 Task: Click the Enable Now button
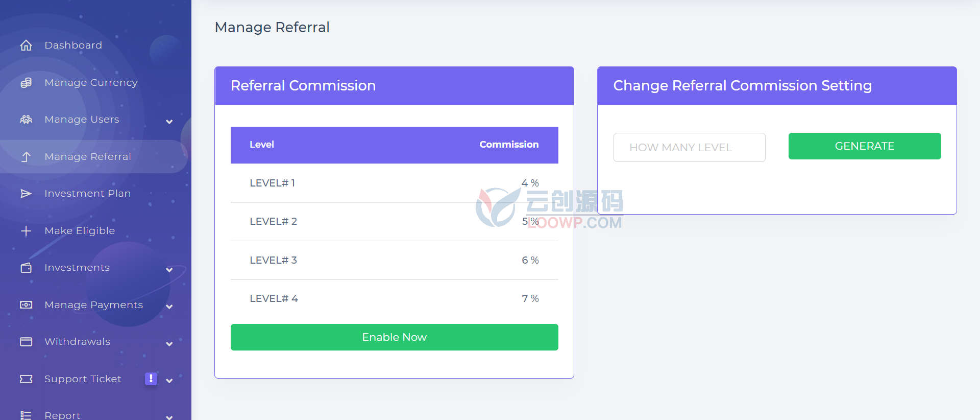(394, 337)
